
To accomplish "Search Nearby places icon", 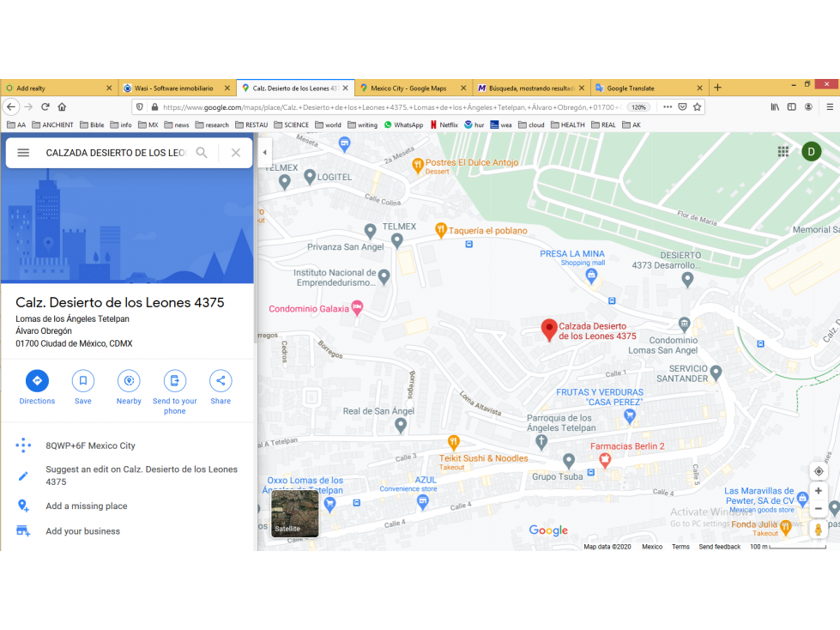I will pyautogui.click(x=129, y=381).
